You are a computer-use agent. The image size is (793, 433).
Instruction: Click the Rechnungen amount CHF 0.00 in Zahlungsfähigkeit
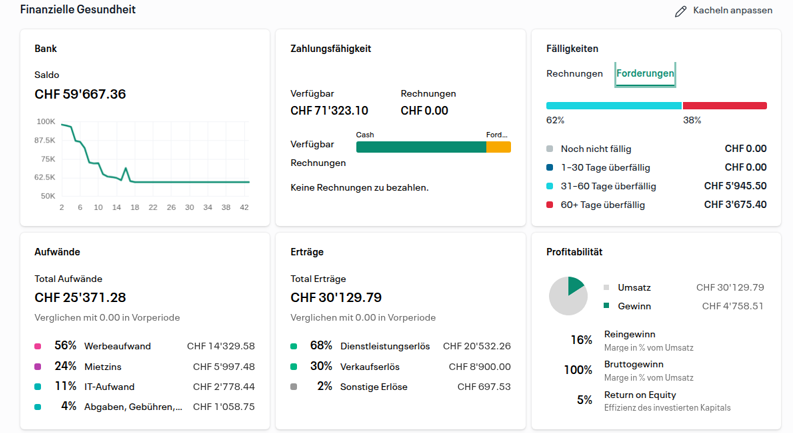424,111
